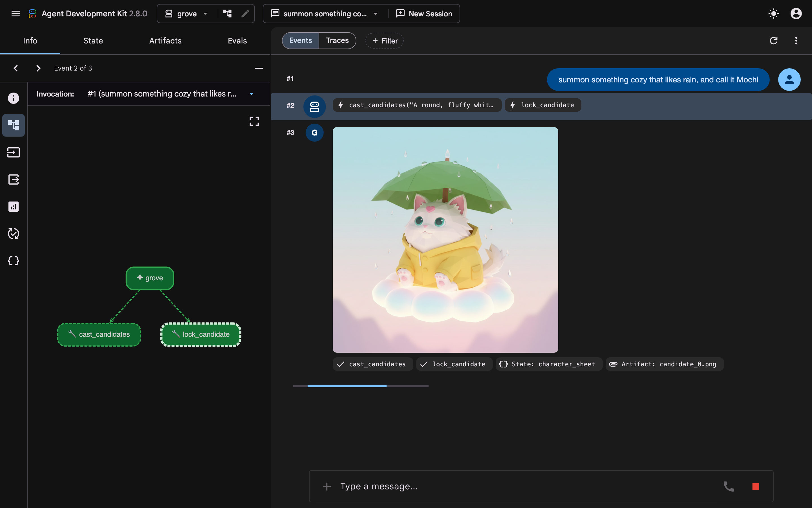
Task: Toggle the light/dark theme sun icon
Action: point(773,14)
